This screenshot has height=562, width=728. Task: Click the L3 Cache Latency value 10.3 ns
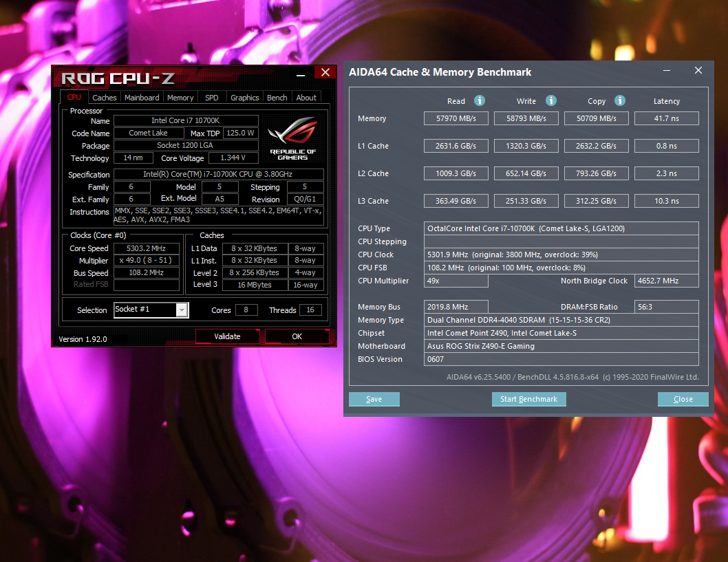coord(667,201)
